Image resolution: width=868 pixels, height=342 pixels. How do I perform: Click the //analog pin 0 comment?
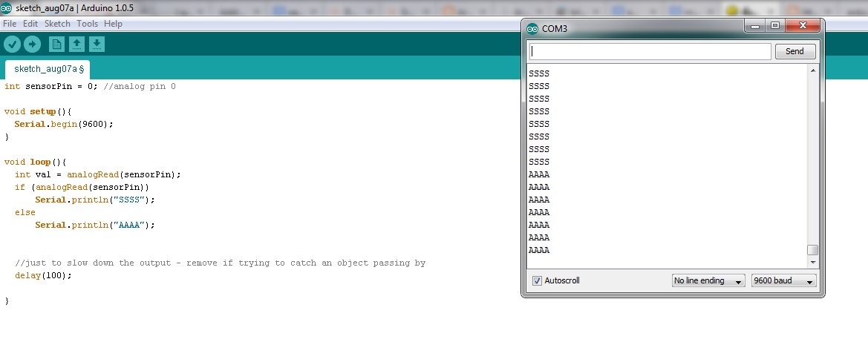140,87
